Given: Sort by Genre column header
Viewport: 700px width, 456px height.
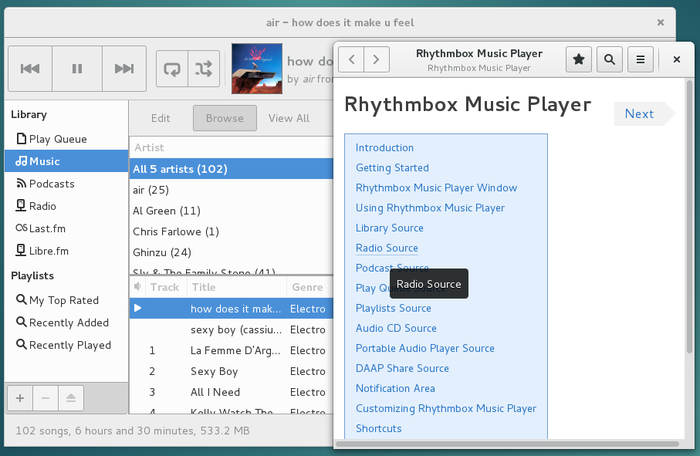Looking at the screenshot, I should (x=310, y=287).
